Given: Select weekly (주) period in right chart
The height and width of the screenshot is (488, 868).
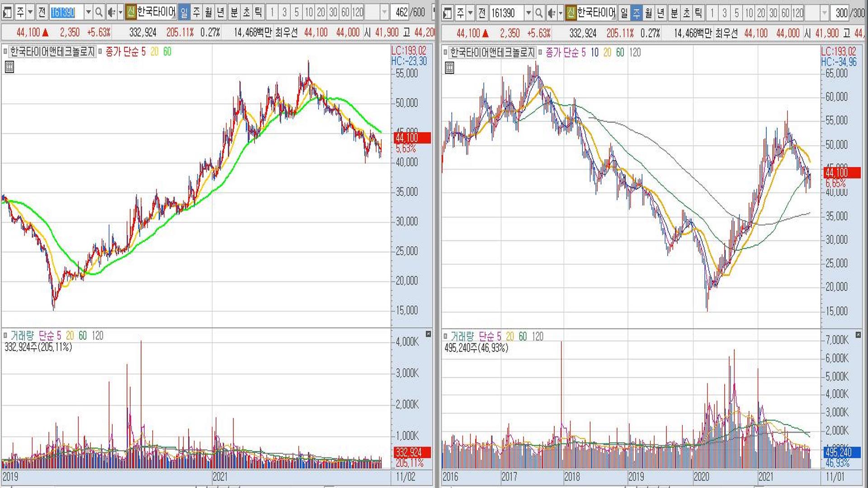Looking at the screenshot, I should pos(636,13).
